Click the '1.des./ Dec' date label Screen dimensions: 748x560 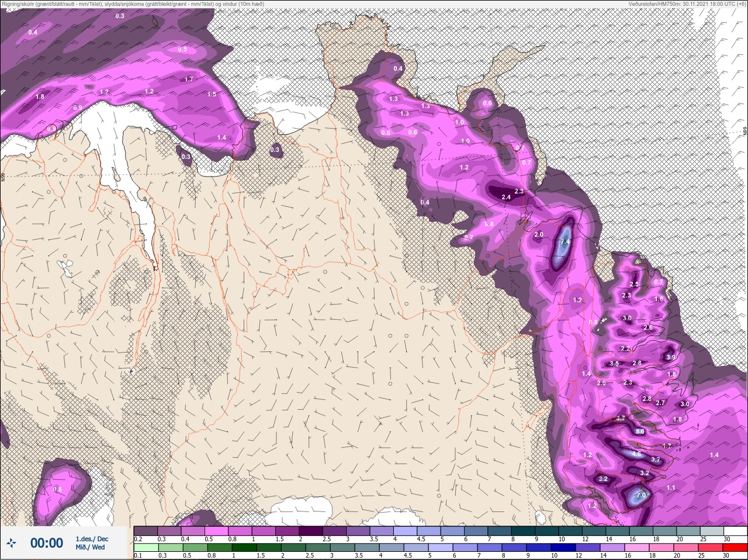(92, 539)
